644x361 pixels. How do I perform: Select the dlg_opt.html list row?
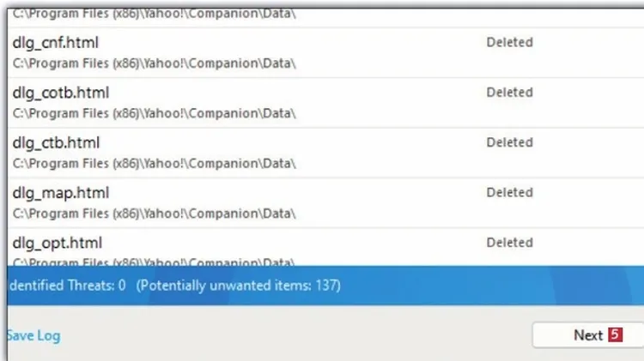325,247
